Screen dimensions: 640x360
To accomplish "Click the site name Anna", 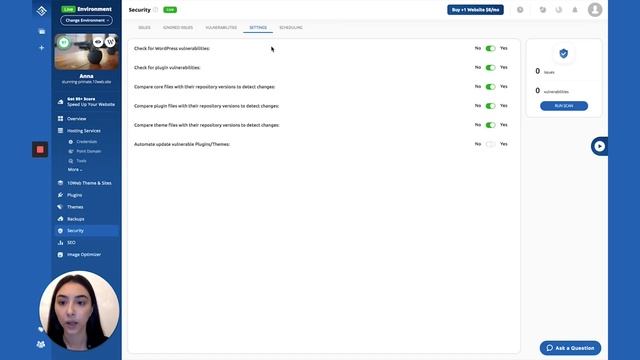I will pyautogui.click(x=87, y=76).
